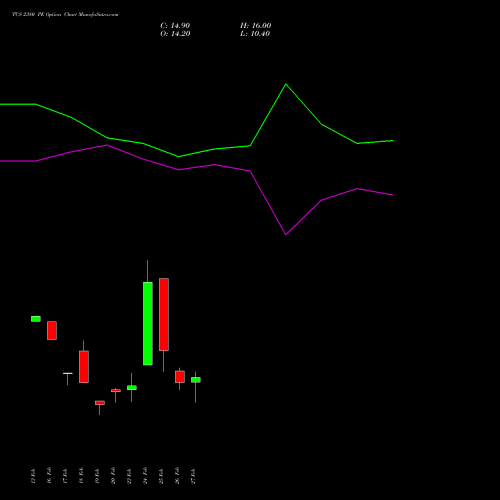Click the close value C: 14.90
Image resolution: width=500 pixels, height=500 pixels.
tap(175, 26)
